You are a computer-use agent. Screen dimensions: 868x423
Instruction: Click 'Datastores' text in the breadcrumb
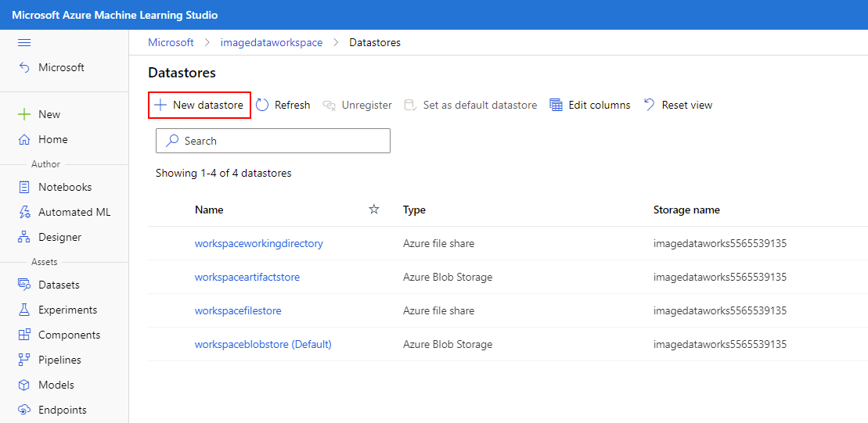point(375,42)
